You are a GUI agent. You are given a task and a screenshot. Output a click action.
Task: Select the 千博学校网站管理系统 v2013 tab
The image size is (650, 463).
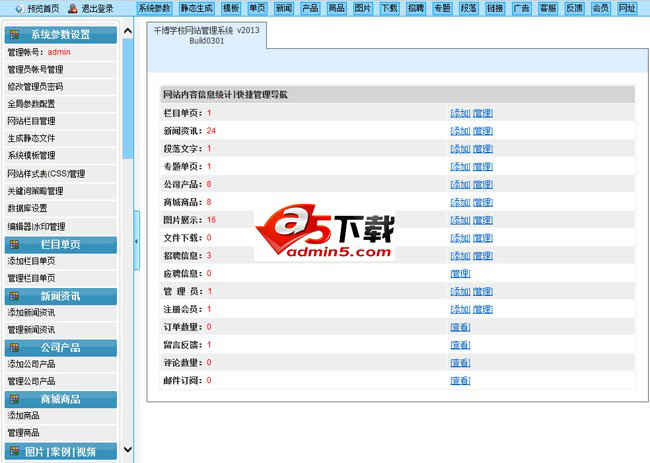206,36
